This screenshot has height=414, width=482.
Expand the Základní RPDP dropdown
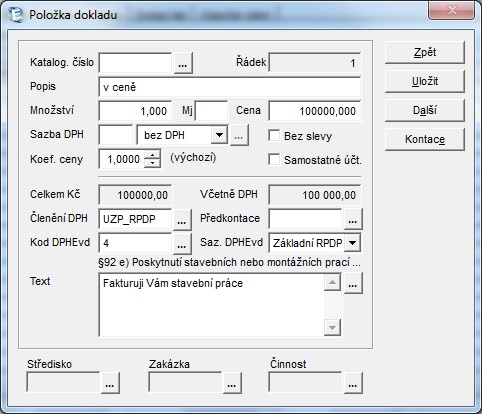coord(352,243)
